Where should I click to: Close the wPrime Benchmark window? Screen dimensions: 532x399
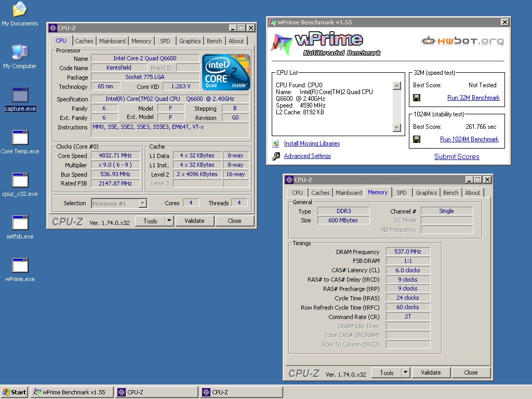[x=505, y=22]
